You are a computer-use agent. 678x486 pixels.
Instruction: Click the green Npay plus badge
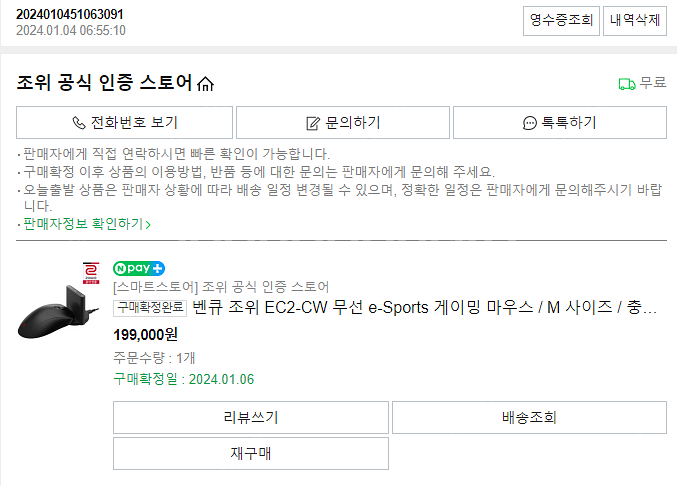139,268
